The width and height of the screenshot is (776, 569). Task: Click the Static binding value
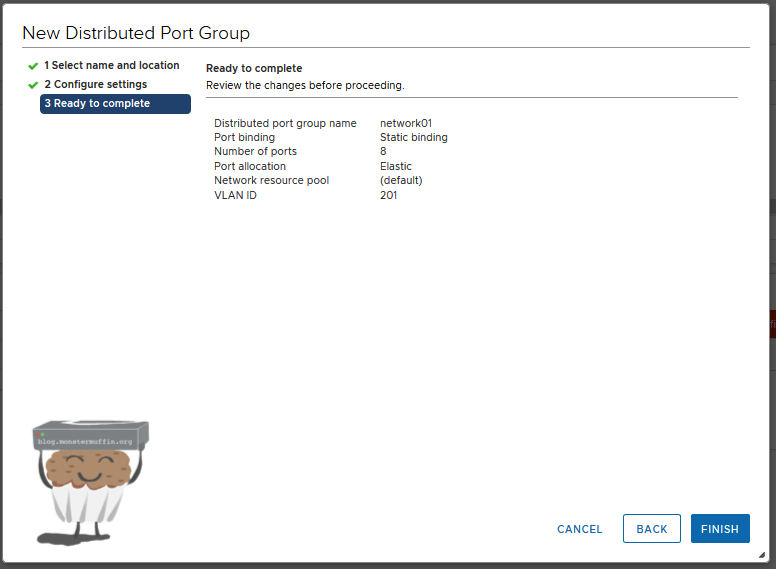point(413,137)
